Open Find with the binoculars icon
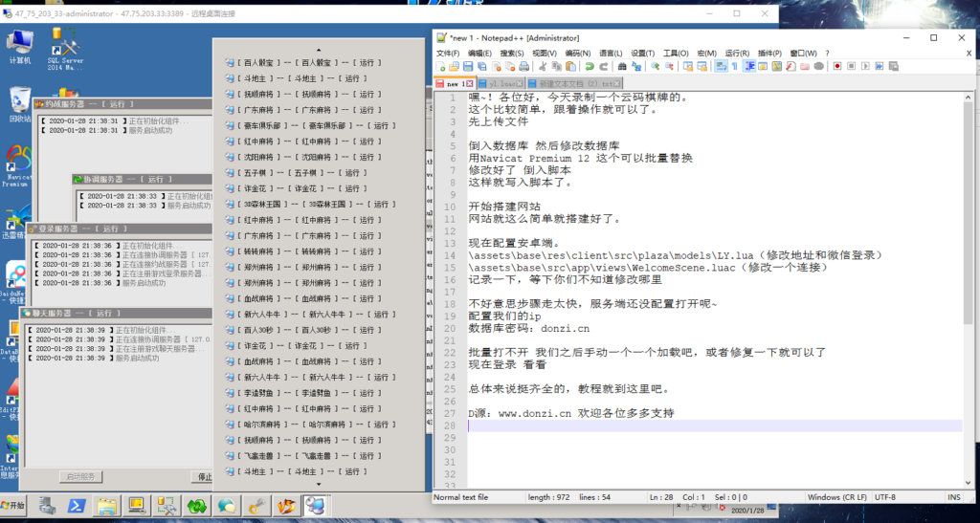The width and height of the screenshot is (980, 523). [x=623, y=67]
